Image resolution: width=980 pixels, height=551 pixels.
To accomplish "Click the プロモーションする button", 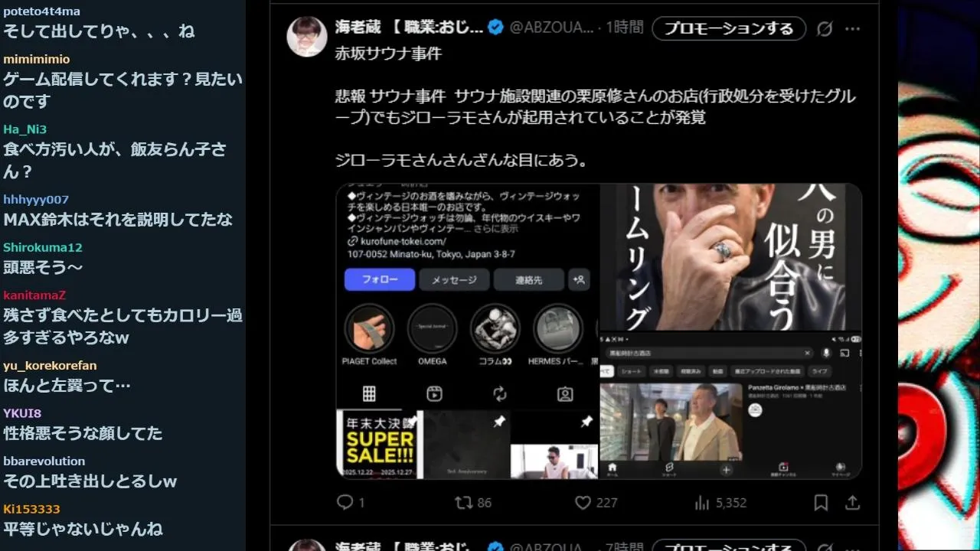I will coord(729,28).
